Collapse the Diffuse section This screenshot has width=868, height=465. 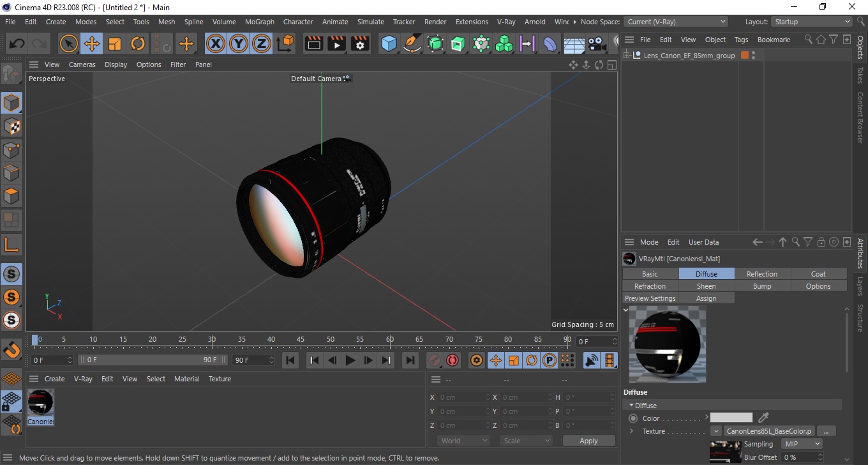click(x=632, y=406)
